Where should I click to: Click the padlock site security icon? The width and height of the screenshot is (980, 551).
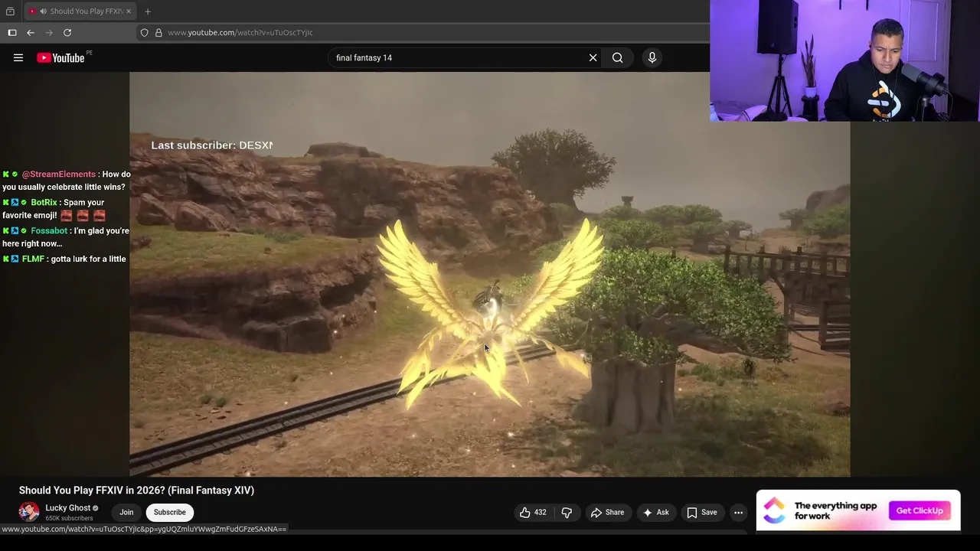tap(158, 32)
